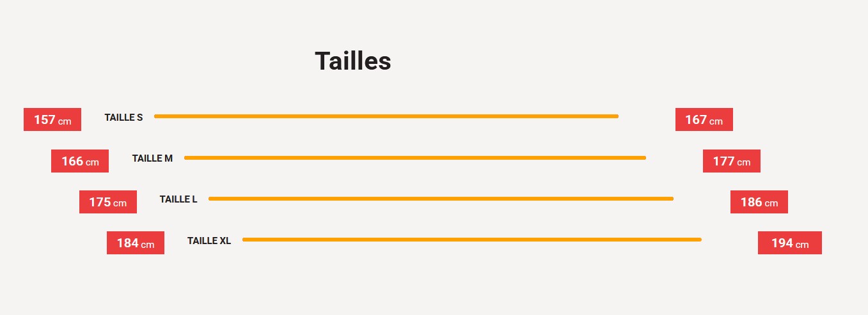Click the 157 cm minimum height badge
The height and width of the screenshot is (315, 868).
tap(52, 119)
